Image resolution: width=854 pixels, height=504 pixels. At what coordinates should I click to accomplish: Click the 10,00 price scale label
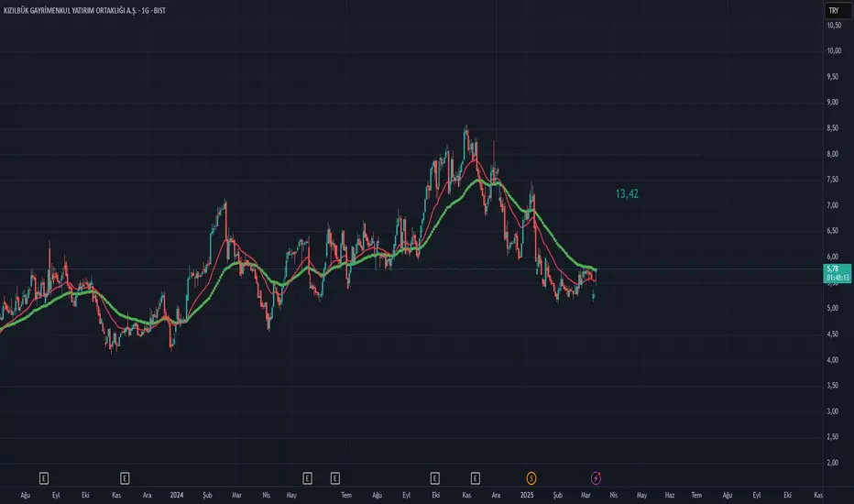834,50
